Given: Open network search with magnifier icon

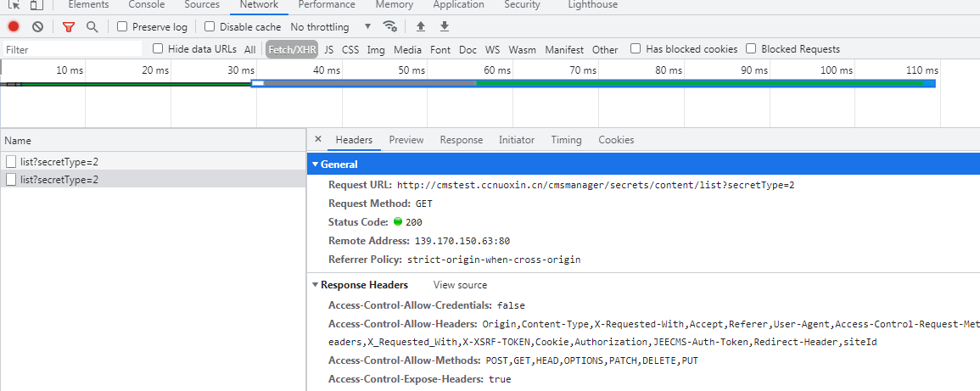Looking at the screenshot, I should point(92,27).
